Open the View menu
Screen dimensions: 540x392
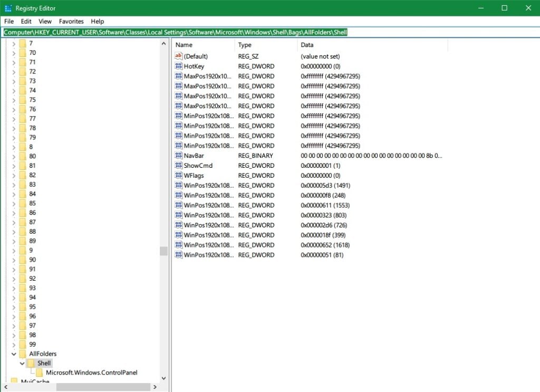[x=44, y=21]
